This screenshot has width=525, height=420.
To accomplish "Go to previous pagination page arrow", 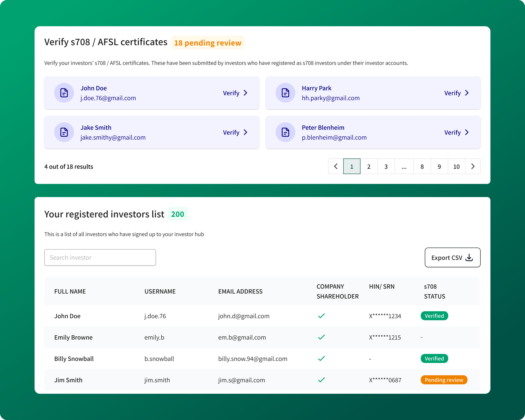I will pyautogui.click(x=336, y=166).
